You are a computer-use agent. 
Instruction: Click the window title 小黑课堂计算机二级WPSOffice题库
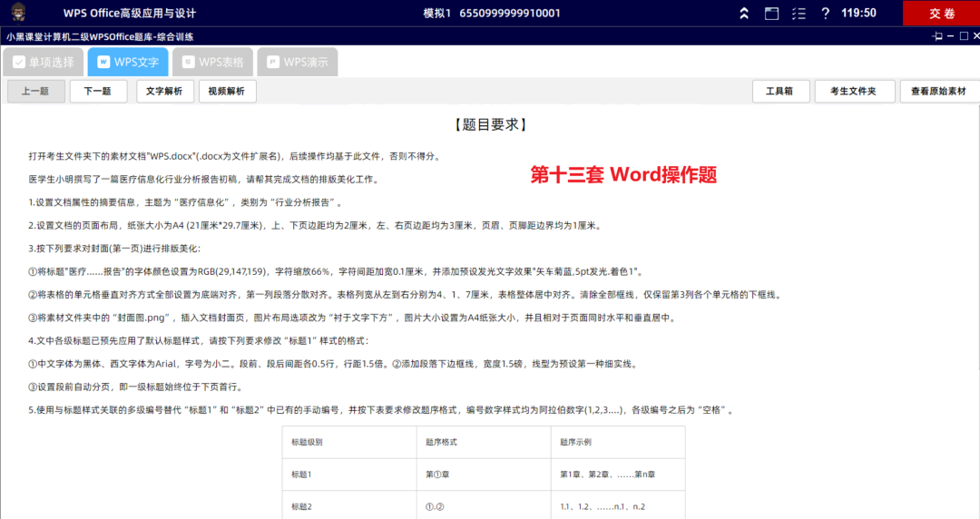tap(100, 37)
